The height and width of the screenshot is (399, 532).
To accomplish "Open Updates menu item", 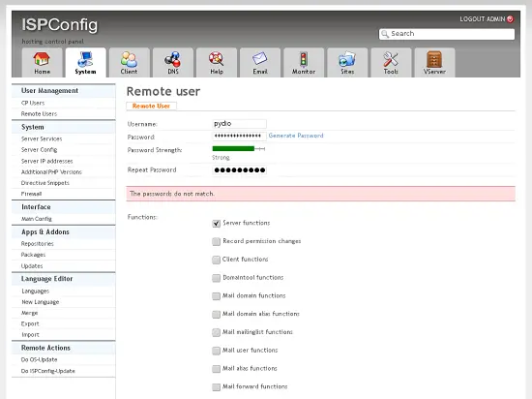I will (32, 266).
